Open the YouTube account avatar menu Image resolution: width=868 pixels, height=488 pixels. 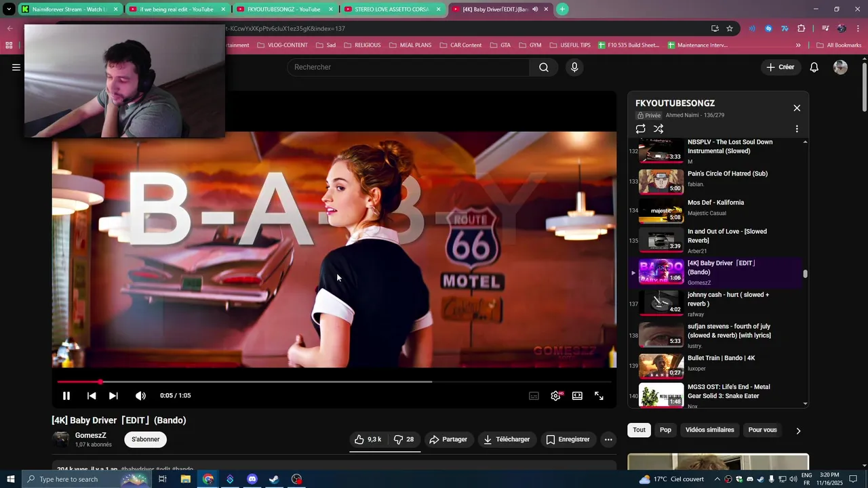point(840,67)
